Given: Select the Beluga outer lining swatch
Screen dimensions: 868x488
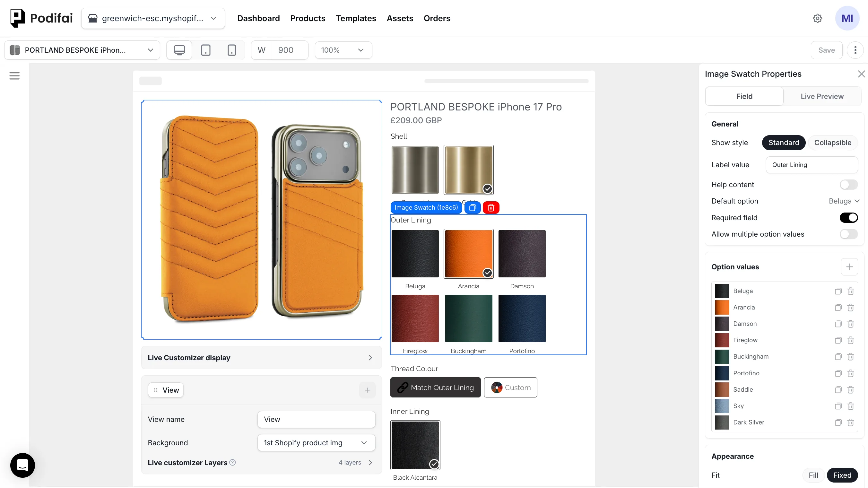Looking at the screenshot, I should [x=415, y=254].
